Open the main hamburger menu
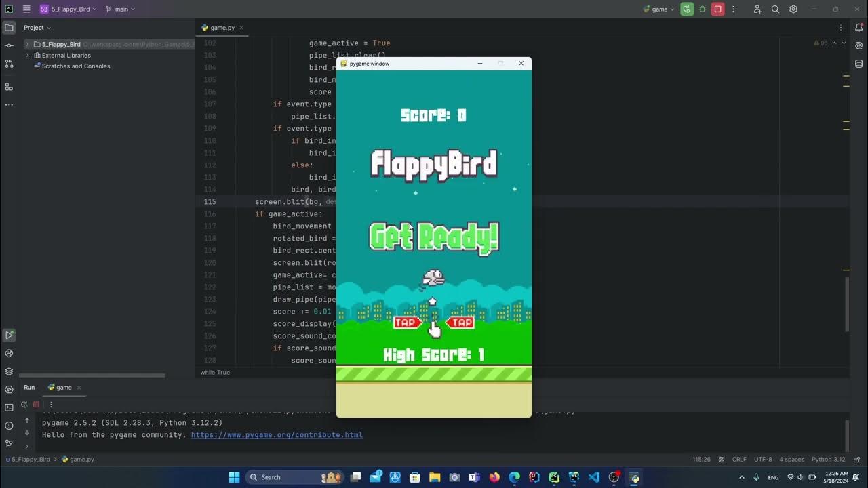 (x=26, y=9)
